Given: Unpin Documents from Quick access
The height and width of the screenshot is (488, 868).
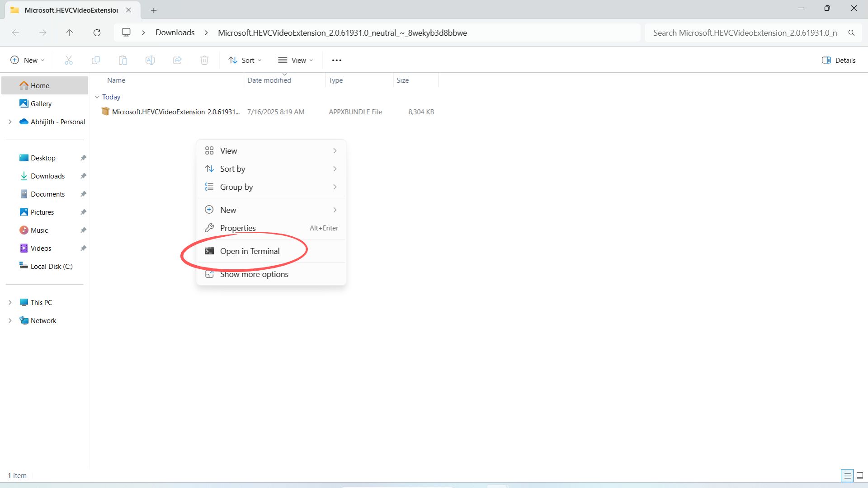Looking at the screenshot, I should click(83, 194).
